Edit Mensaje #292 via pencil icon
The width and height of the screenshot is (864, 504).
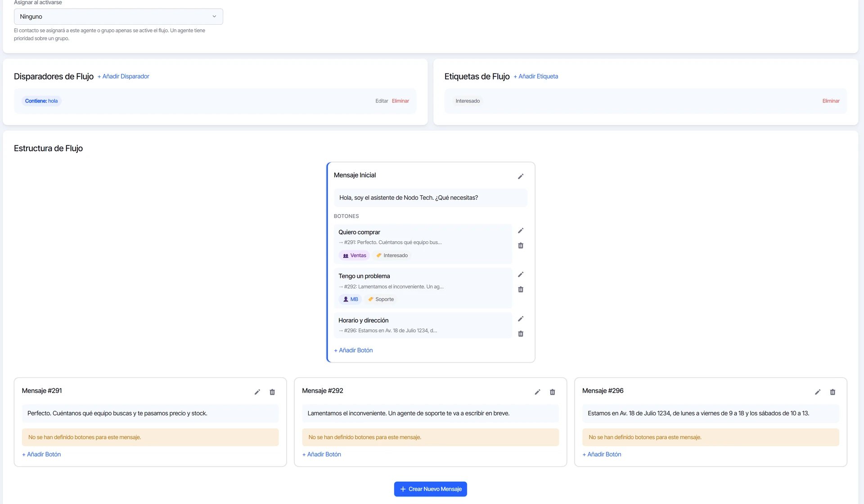click(537, 392)
